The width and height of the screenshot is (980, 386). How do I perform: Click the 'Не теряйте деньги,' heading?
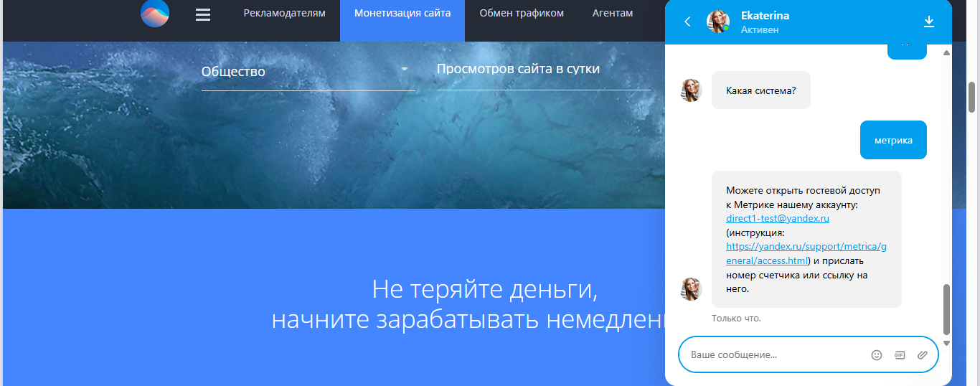coord(485,290)
